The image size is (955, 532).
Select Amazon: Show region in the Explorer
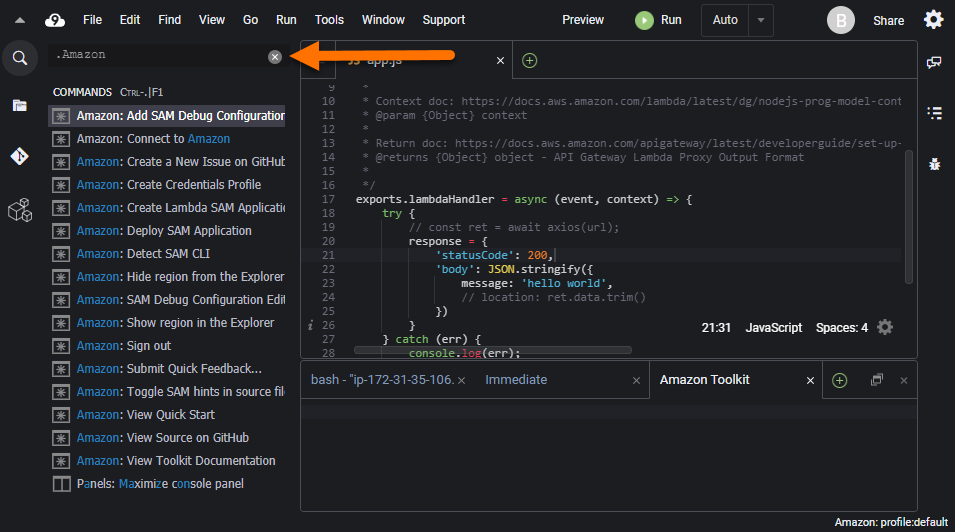pyautogui.click(x=166, y=323)
